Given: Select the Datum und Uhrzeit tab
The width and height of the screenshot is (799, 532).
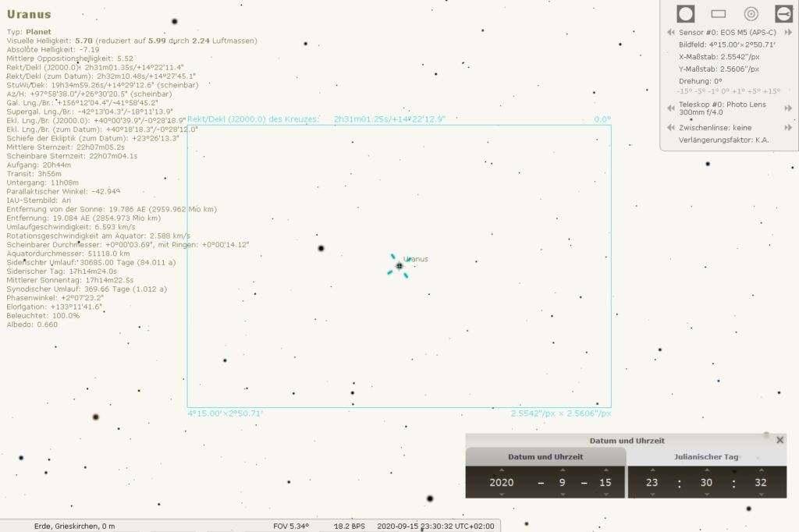Looking at the screenshot, I should click(545, 457).
